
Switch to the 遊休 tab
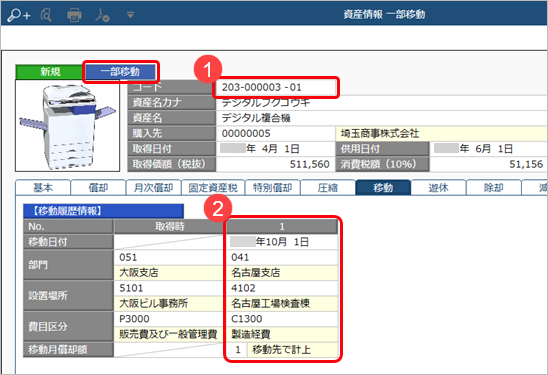(438, 188)
